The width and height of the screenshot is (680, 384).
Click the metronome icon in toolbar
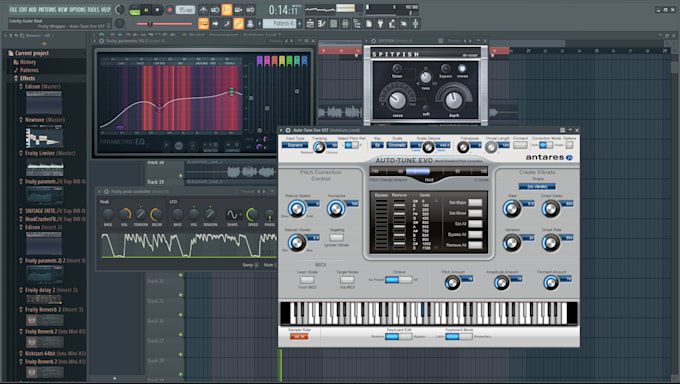203,10
